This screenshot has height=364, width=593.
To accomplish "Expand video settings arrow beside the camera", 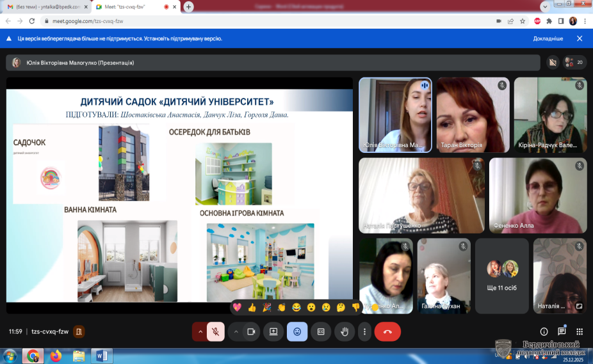I will [x=236, y=331].
